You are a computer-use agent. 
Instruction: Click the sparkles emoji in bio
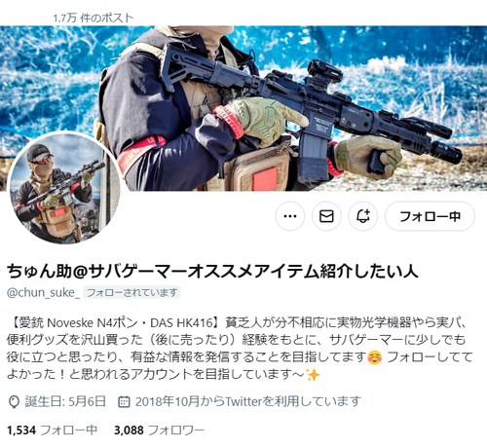tap(313, 375)
